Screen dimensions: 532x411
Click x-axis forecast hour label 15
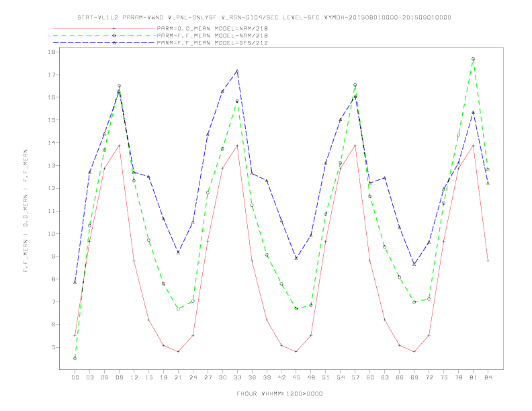[148, 377]
